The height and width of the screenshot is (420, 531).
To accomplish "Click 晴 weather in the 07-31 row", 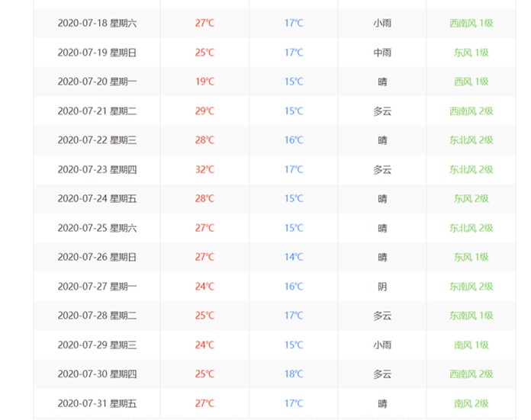I will [x=382, y=404].
